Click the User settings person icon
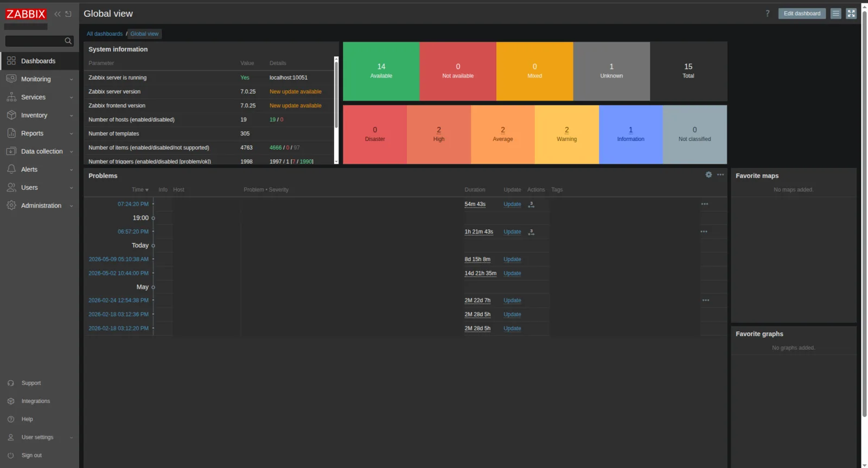 pyautogui.click(x=11, y=437)
